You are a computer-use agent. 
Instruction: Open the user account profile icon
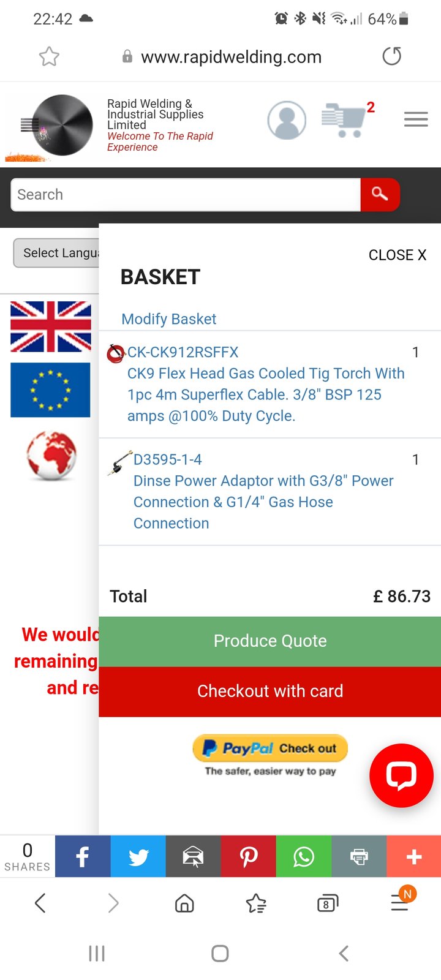287,120
